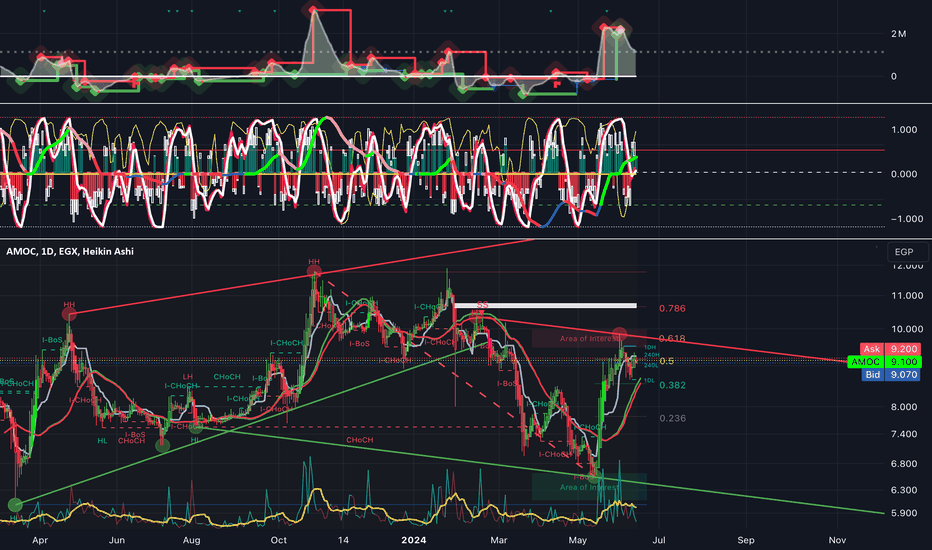Viewport: 932px width, 550px height.
Task: Click 10.000 on the price axis
Action: [x=906, y=329]
